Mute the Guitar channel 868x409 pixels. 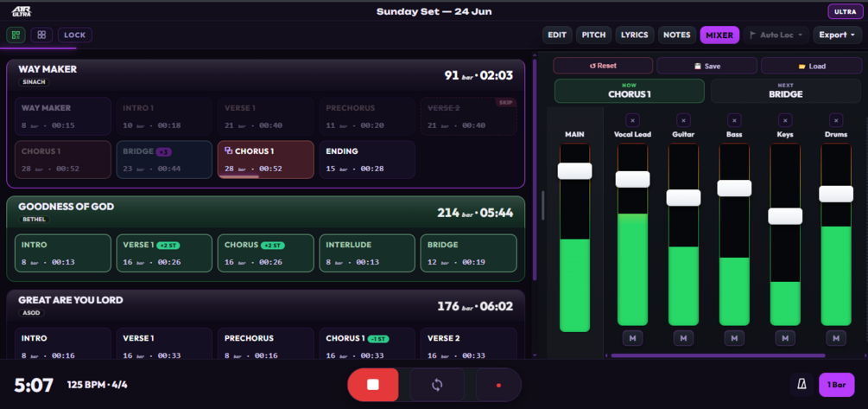683,338
